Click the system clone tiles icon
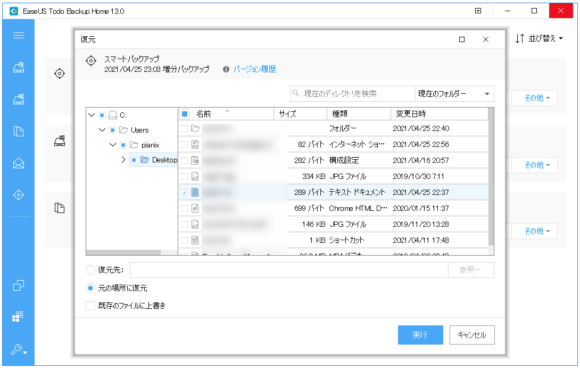This screenshot has height=368, width=580. point(18,317)
